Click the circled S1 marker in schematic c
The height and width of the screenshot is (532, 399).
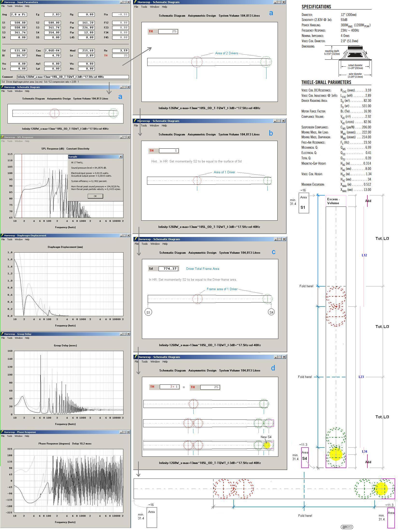point(148,312)
